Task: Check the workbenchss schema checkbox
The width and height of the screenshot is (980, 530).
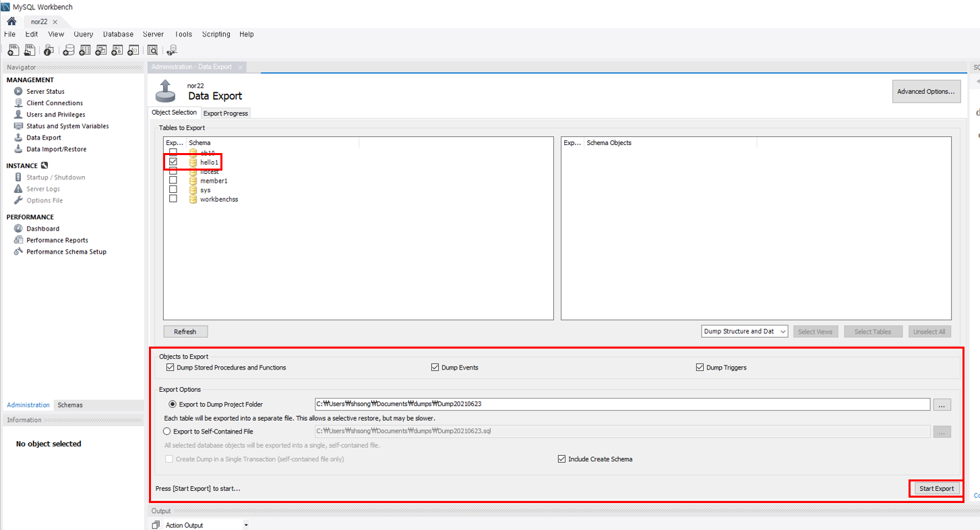Action: (173, 199)
